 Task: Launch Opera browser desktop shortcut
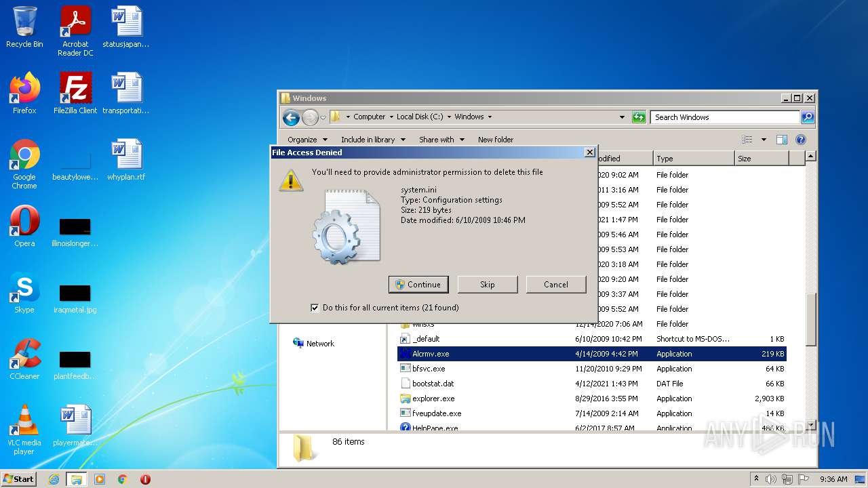(24, 226)
